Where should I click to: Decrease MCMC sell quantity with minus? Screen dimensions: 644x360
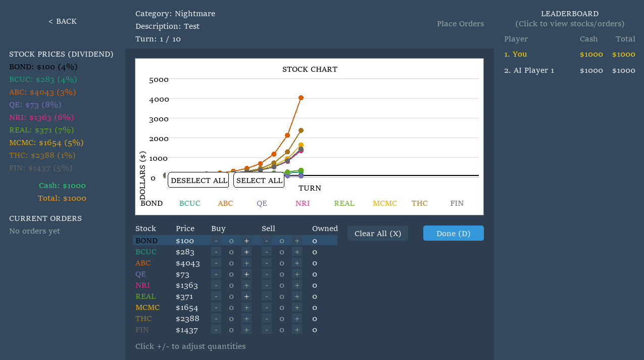coord(267,307)
